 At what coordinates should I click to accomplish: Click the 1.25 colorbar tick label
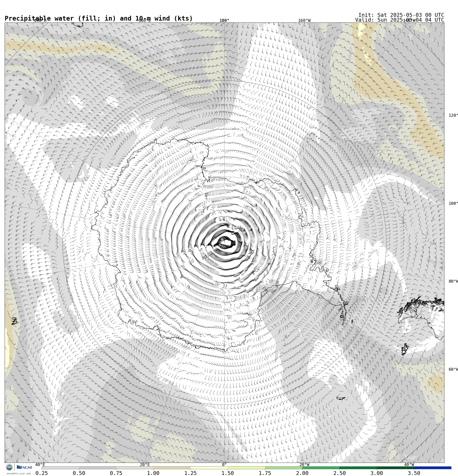[x=191, y=473]
